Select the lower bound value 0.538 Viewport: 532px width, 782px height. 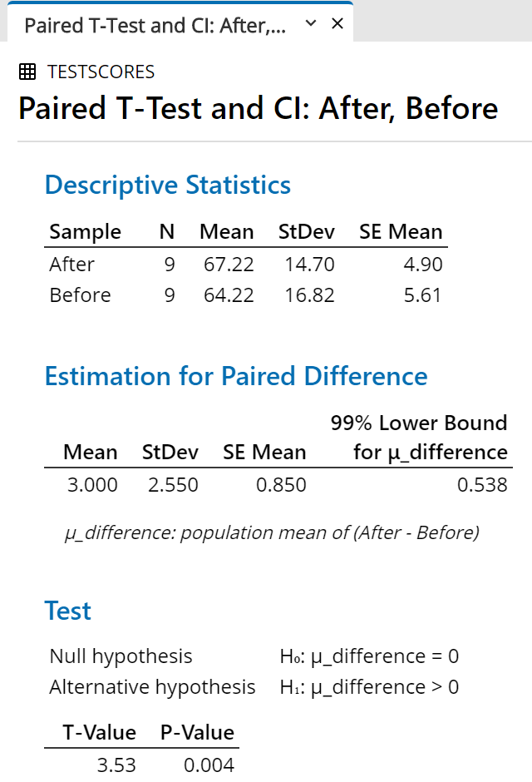[482, 485]
